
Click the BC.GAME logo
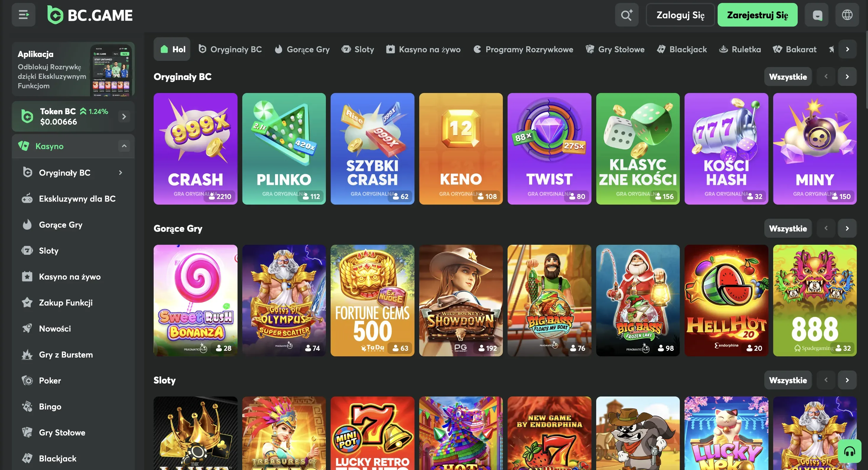click(x=90, y=15)
